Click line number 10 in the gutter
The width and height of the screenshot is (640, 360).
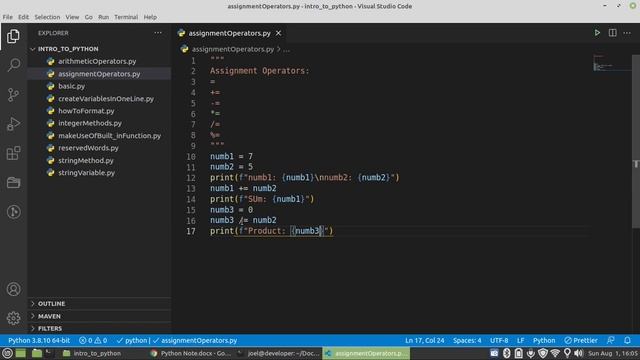coord(191,156)
